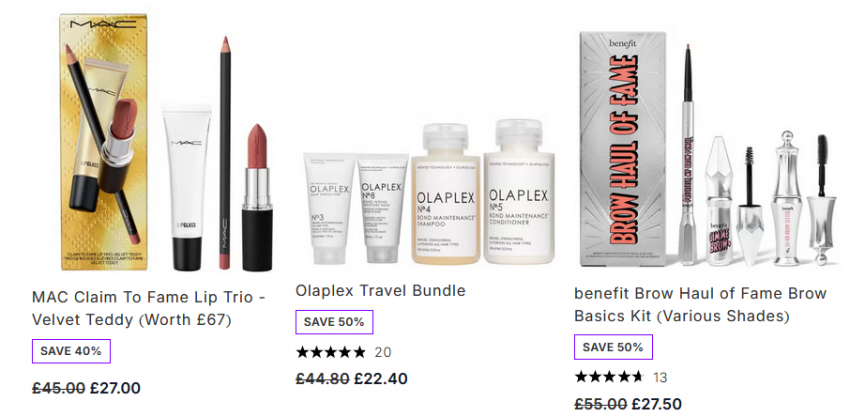Open the MAC Claim To Fame Lip Trio title
The width and height of the screenshot is (865, 417).
148,308
